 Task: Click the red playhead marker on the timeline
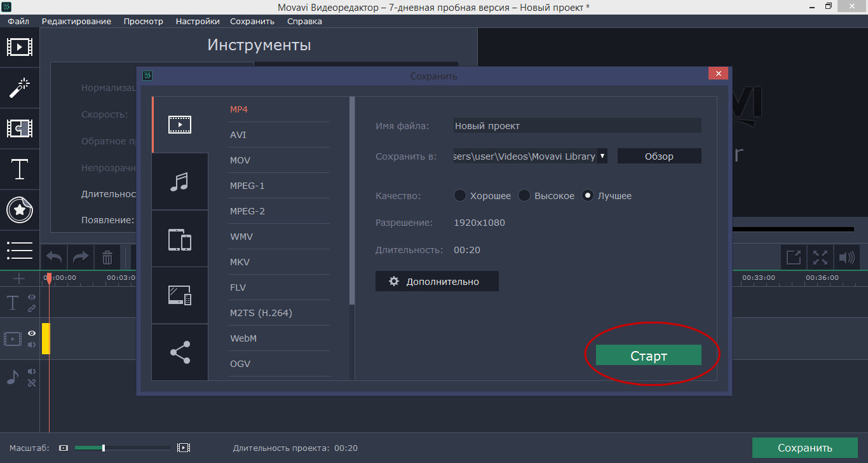[x=48, y=278]
